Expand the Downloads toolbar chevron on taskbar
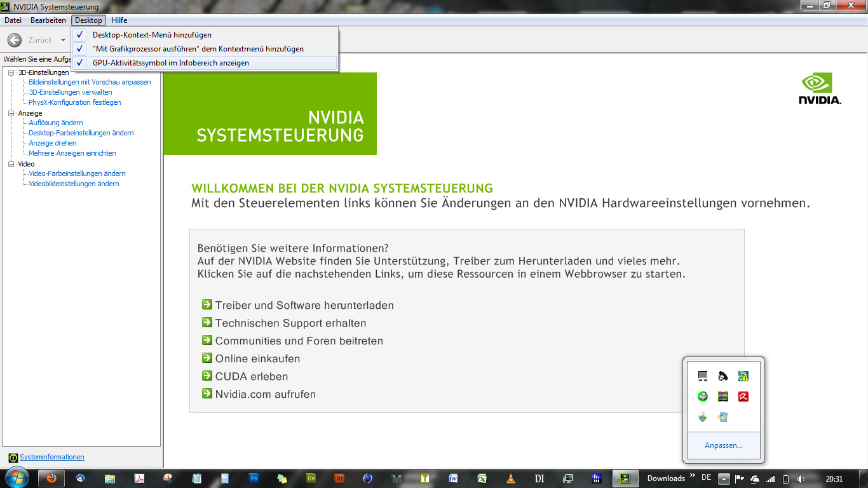This screenshot has height=488, width=868. (x=693, y=476)
